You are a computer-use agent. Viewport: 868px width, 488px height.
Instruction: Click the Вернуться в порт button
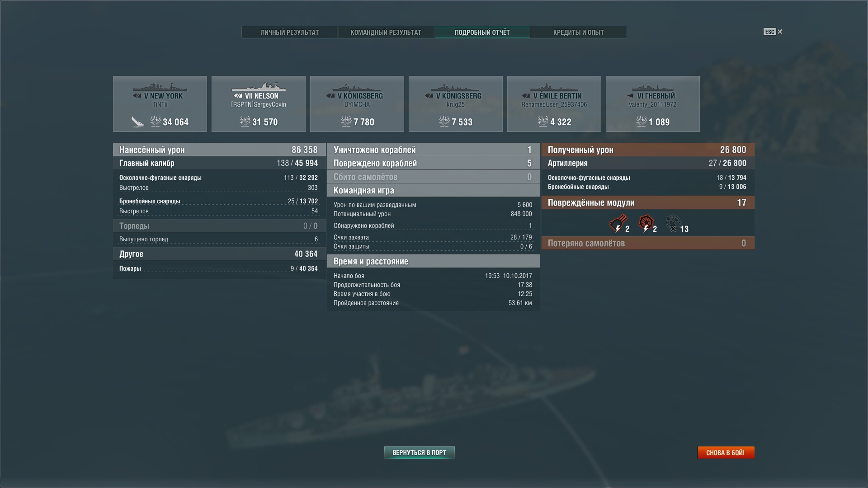tap(420, 452)
